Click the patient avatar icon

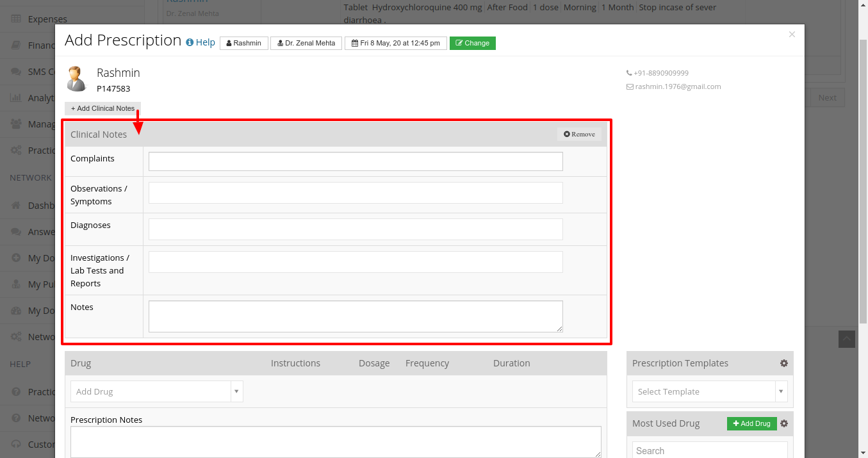coord(76,79)
